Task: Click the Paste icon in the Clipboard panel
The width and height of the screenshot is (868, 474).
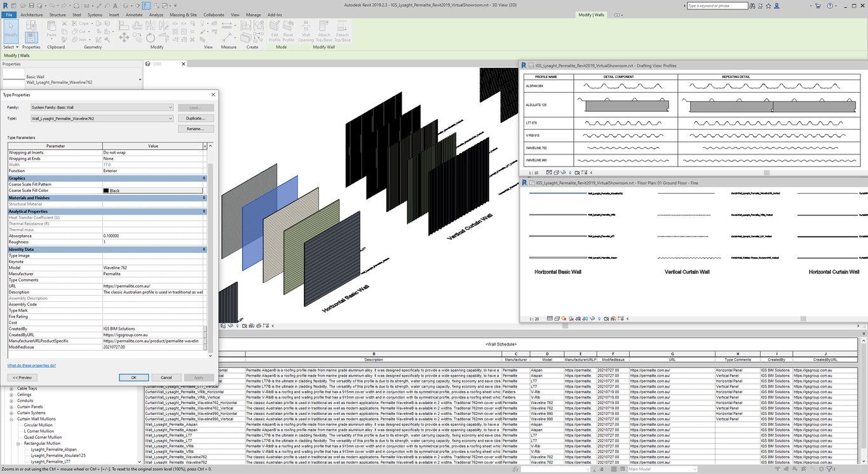Action: coord(51,30)
